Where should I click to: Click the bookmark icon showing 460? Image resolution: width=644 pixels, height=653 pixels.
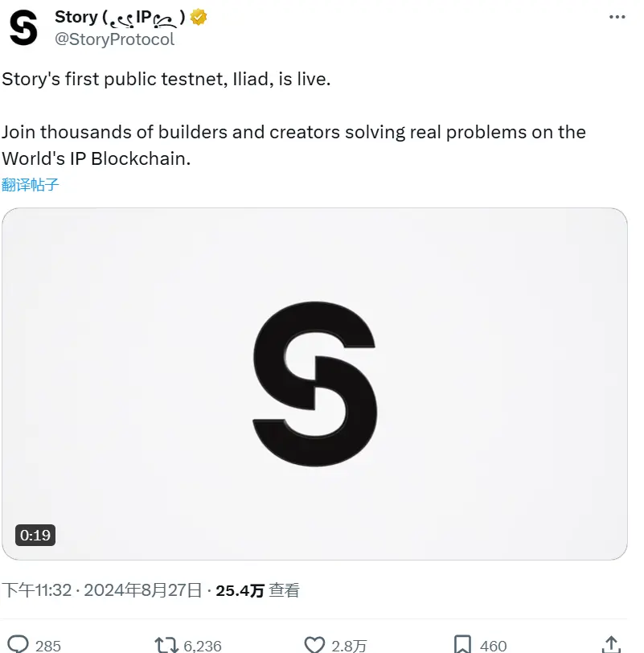[x=461, y=644]
